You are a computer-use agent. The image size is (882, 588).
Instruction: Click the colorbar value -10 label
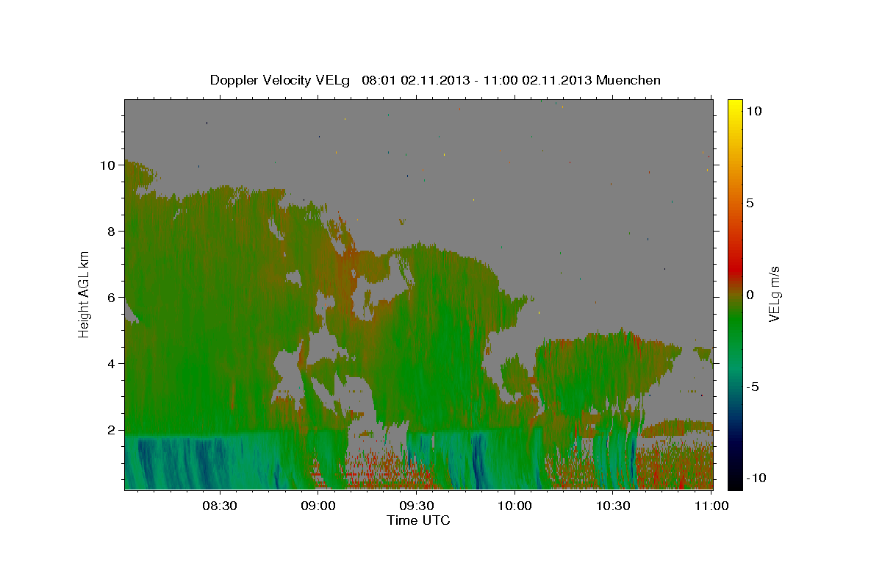pos(756,478)
